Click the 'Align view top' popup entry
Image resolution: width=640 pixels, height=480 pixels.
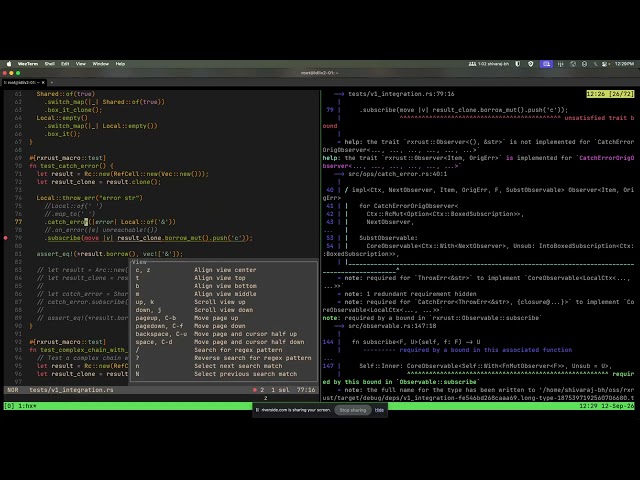[220, 278]
